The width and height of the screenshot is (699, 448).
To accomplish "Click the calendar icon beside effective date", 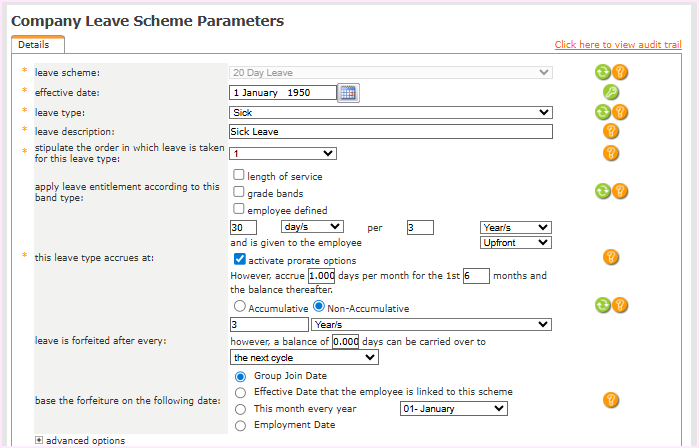I will (347, 93).
